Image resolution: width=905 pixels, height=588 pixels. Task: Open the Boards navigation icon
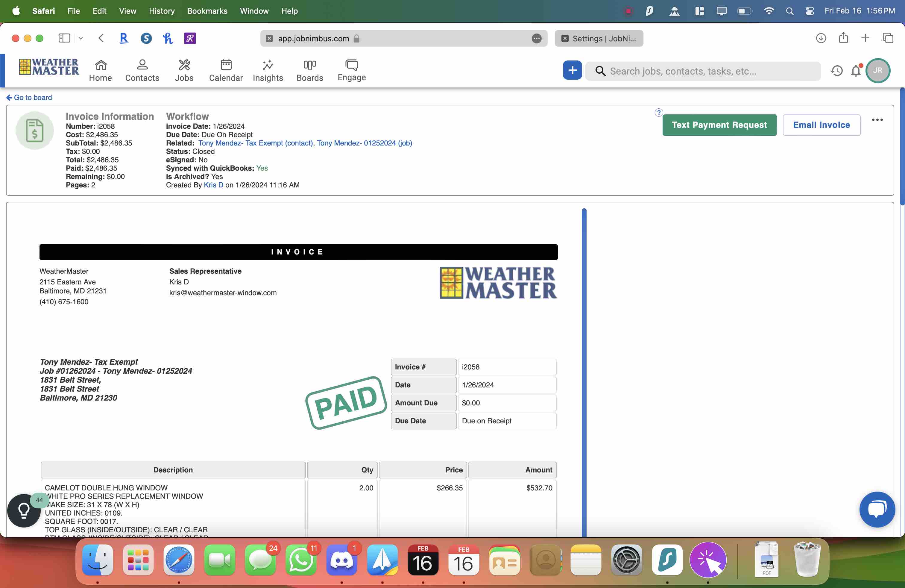click(309, 66)
